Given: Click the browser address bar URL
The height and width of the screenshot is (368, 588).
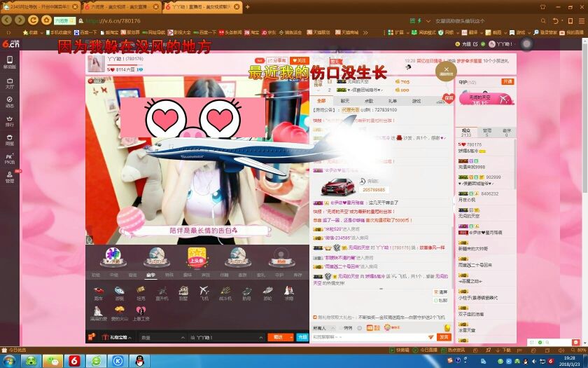Looking at the screenshot, I should click(113, 20).
